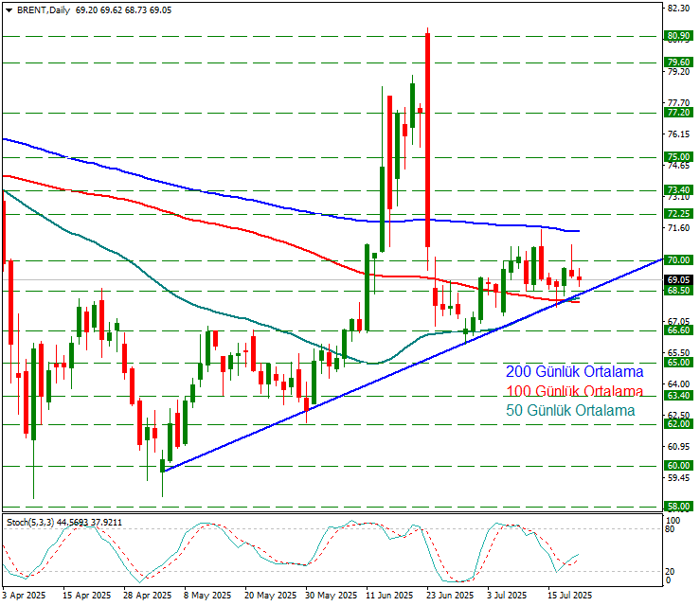Image resolution: width=700 pixels, height=606 pixels.
Task: Click the 20 May 2025 date label
Action: coord(271,596)
